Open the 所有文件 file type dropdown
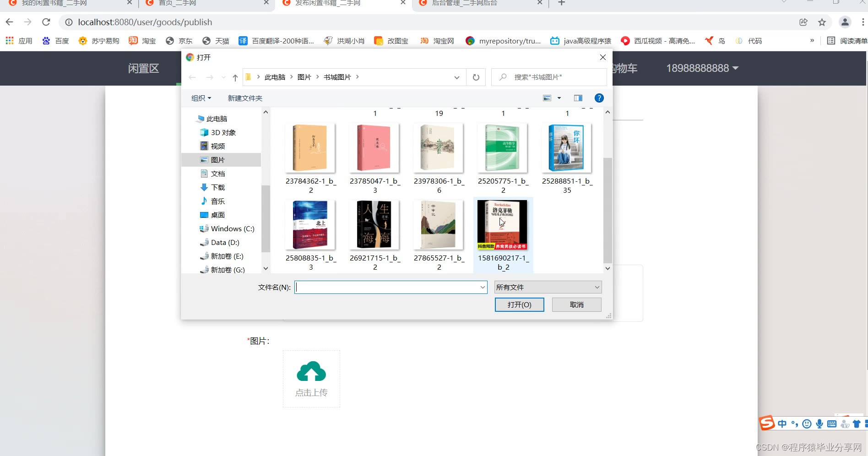Viewport: 868px width, 456px height. (x=548, y=287)
